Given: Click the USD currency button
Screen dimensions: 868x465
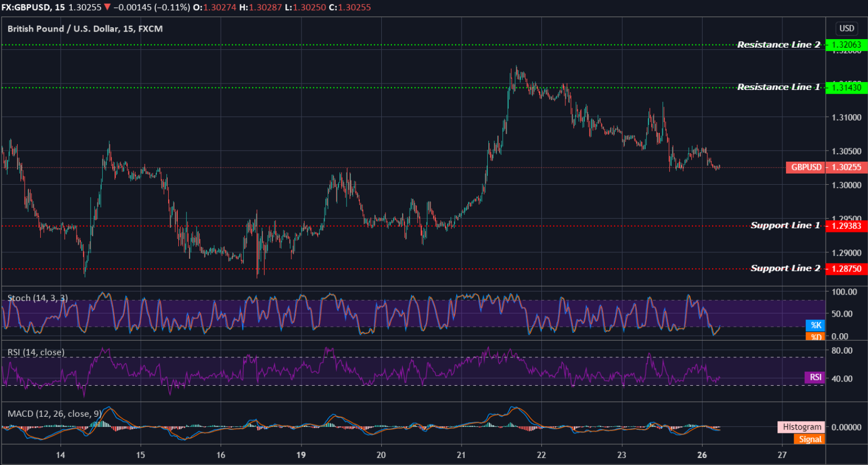Looking at the screenshot, I should click(847, 28).
